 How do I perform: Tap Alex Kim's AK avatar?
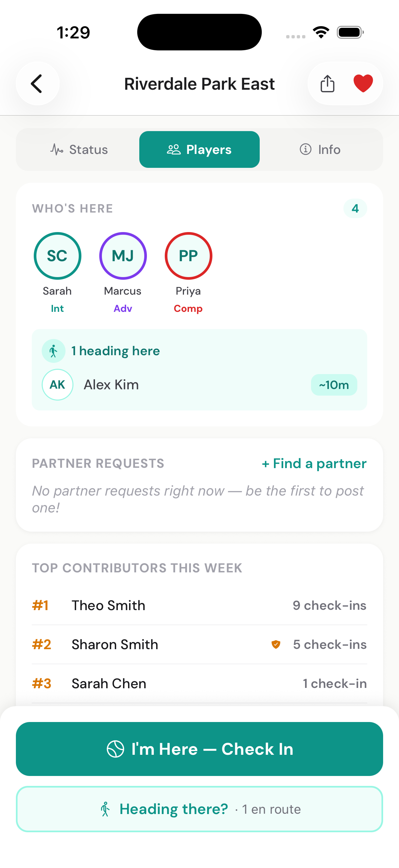tap(58, 384)
